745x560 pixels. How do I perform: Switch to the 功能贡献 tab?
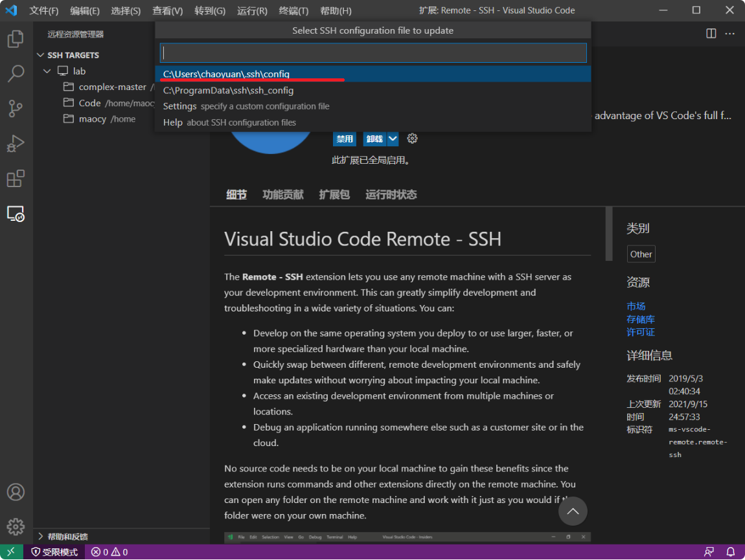tap(282, 195)
